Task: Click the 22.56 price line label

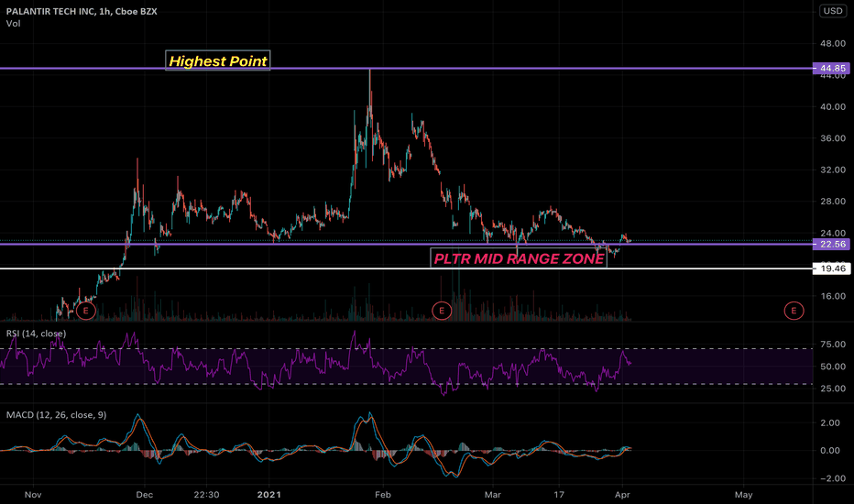Action: pos(833,244)
